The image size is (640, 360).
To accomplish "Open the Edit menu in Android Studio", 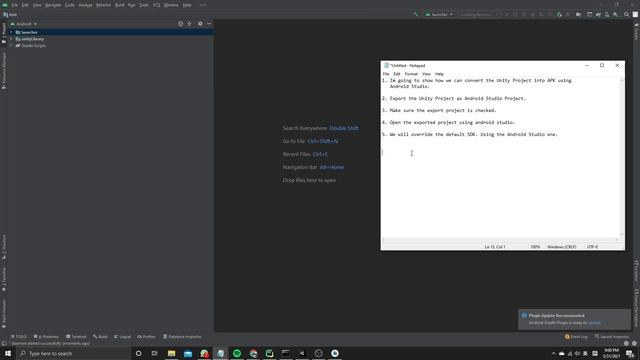I will [x=25, y=5].
